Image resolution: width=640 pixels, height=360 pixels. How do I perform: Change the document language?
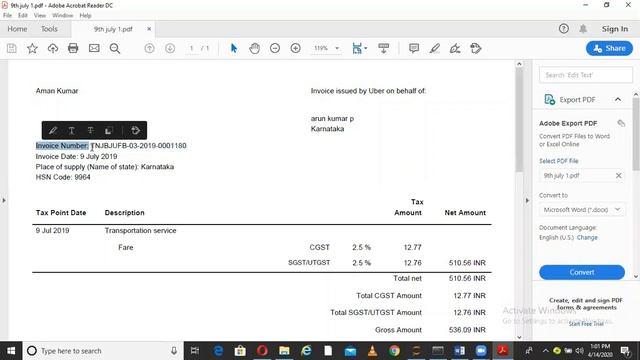(x=587, y=238)
